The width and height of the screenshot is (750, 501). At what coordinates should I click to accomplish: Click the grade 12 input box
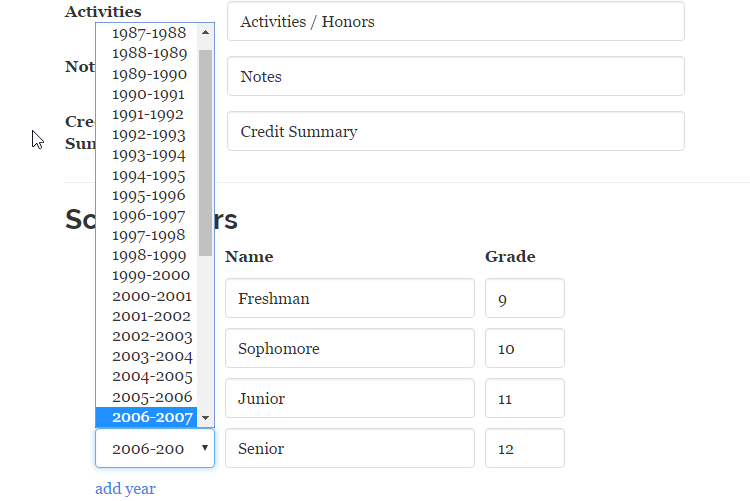pyautogui.click(x=524, y=448)
